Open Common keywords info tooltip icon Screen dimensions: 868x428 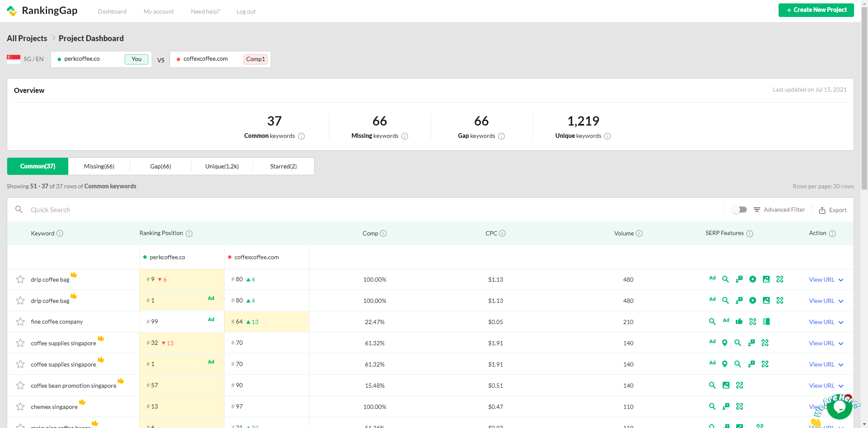coord(301,136)
